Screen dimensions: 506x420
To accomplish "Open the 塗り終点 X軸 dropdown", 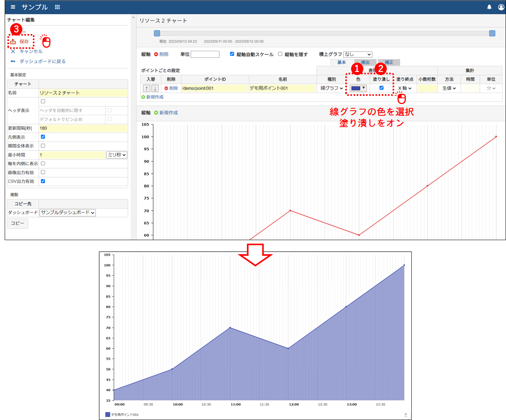I will pyautogui.click(x=405, y=88).
